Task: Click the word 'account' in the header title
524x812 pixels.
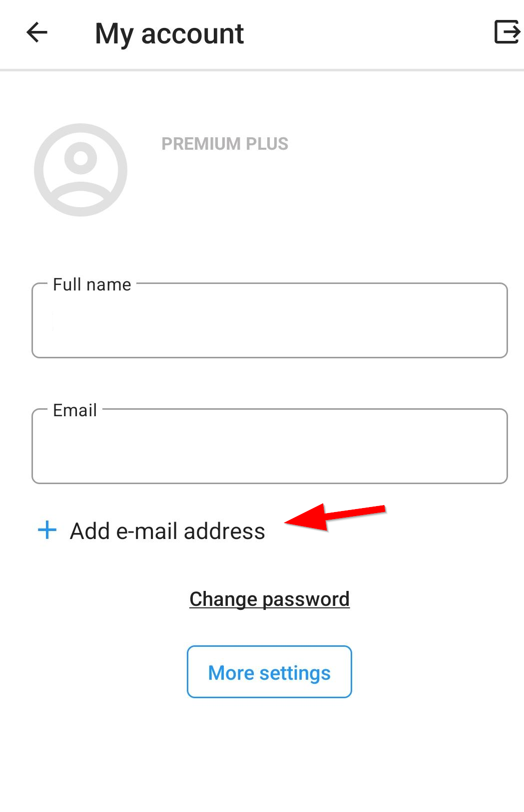Action: pos(193,34)
